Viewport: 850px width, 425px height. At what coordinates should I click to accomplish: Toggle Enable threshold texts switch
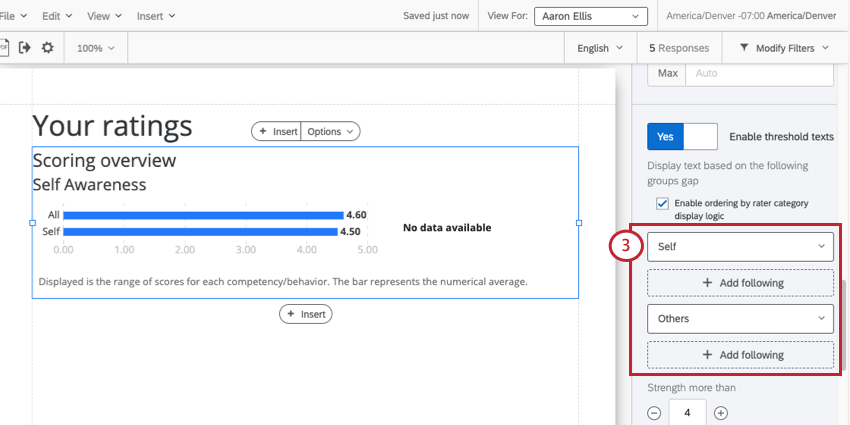(x=682, y=137)
